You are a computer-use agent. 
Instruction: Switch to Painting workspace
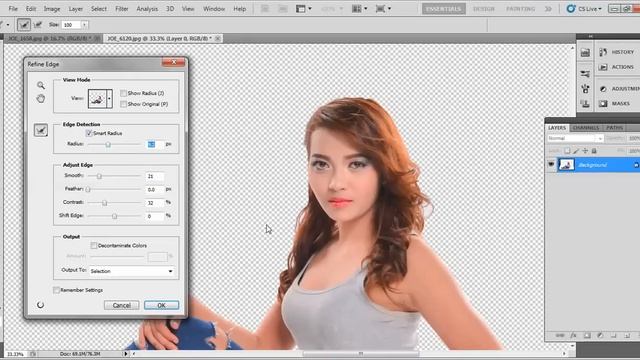[x=520, y=9]
